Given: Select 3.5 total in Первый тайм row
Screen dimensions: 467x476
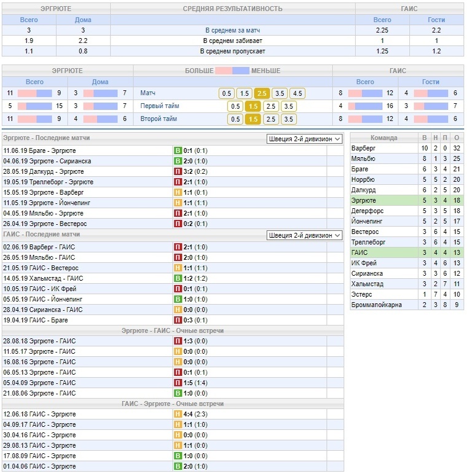Looking at the screenshot, I should (289, 106).
